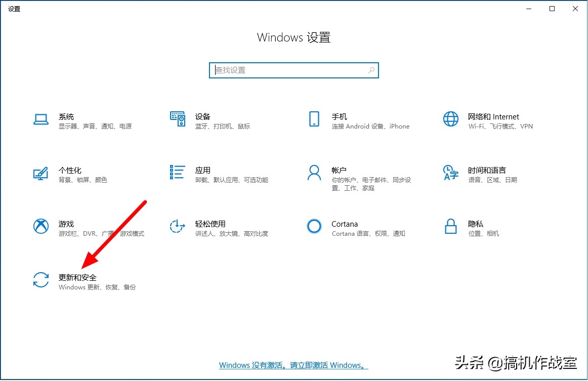Open 隐私 settings

[x=471, y=228]
